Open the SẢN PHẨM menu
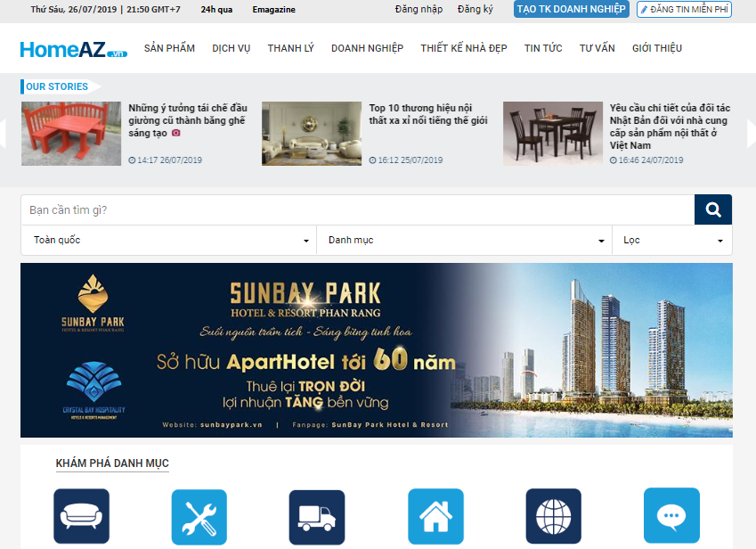Screen dimensions: 756x549 coord(169,48)
